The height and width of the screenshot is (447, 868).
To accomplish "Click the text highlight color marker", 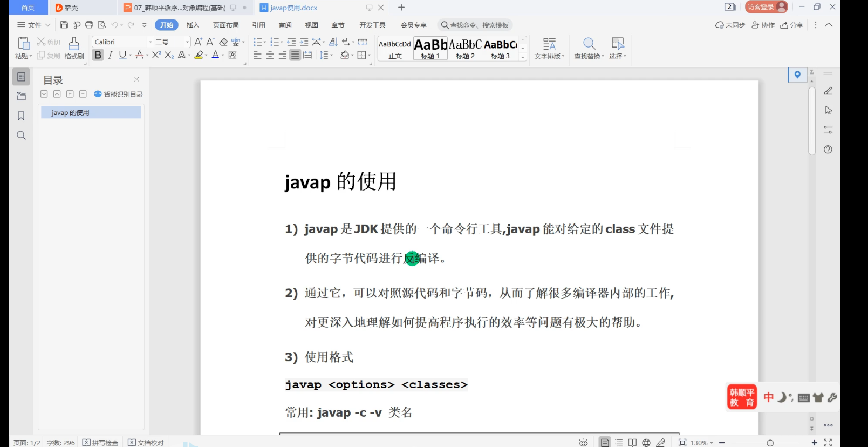I will coord(199,55).
